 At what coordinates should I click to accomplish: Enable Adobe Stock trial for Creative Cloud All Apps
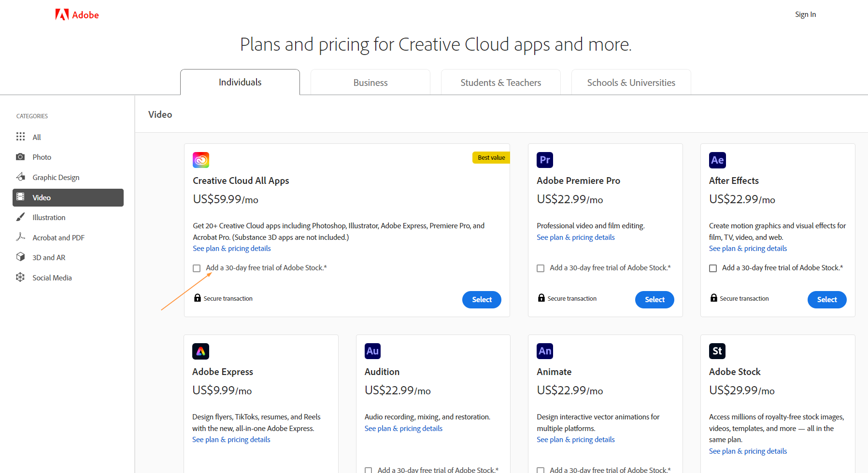point(197,268)
